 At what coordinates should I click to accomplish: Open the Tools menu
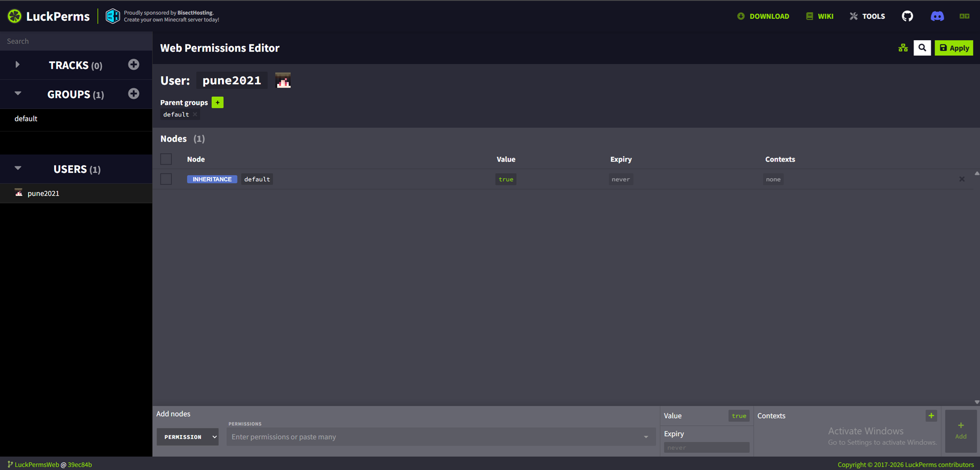(867, 16)
